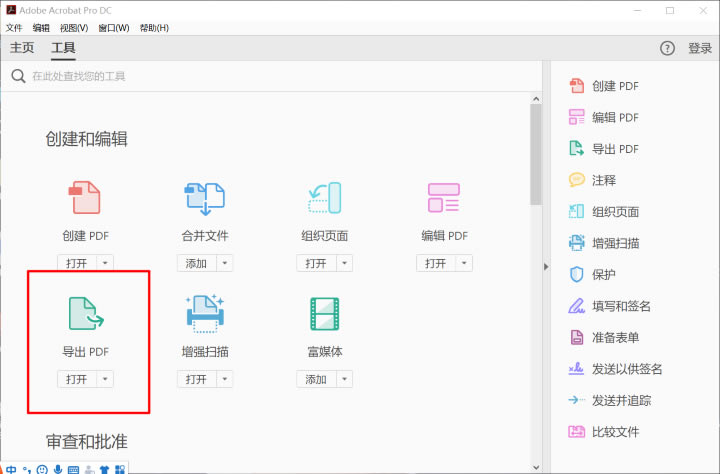The width and height of the screenshot is (720, 474).
Task: Click the help question mark icon
Action: click(667, 48)
